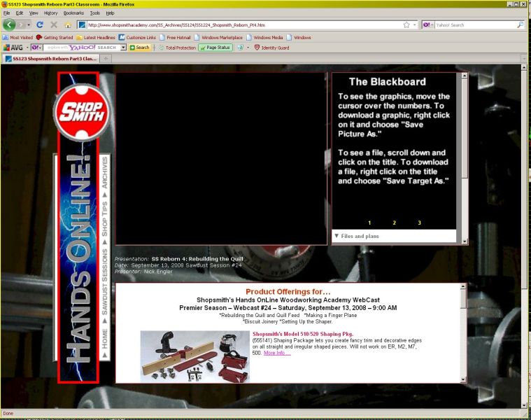Open the list all tabs dropdown
The image size is (531, 420).
point(524,59)
